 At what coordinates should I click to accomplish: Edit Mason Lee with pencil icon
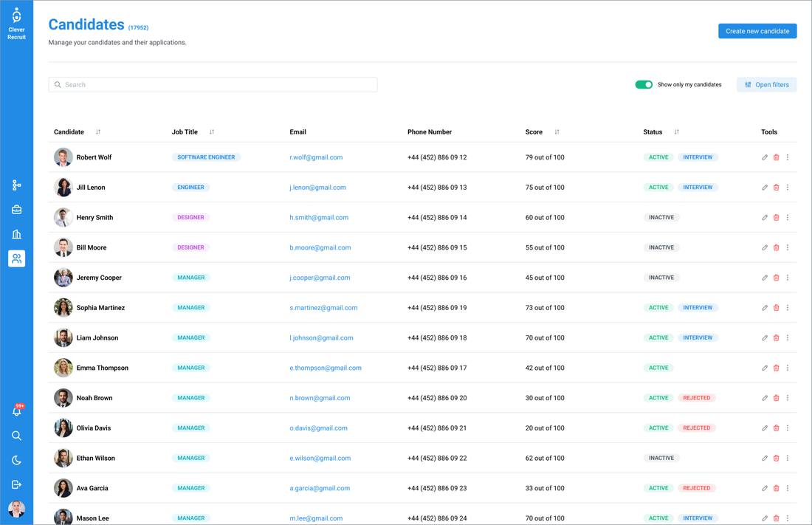click(764, 518)
